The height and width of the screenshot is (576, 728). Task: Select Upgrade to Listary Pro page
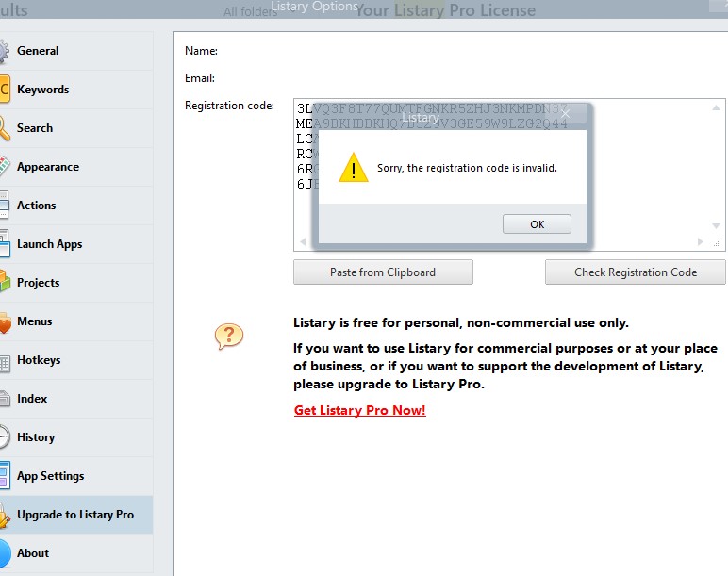[75, 515]
